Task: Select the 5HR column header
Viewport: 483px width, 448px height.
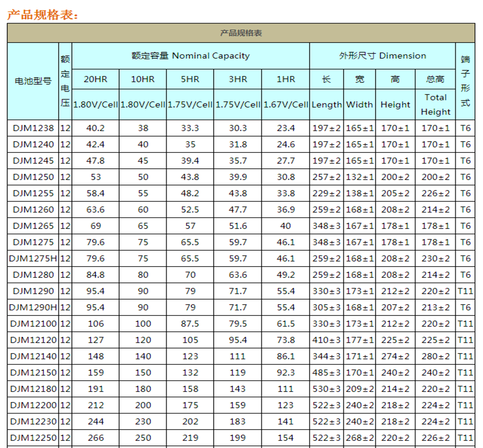Action: (x=190, y=79)
